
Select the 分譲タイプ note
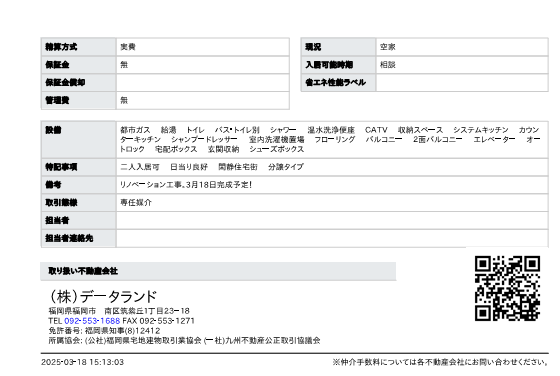(286, 167)
